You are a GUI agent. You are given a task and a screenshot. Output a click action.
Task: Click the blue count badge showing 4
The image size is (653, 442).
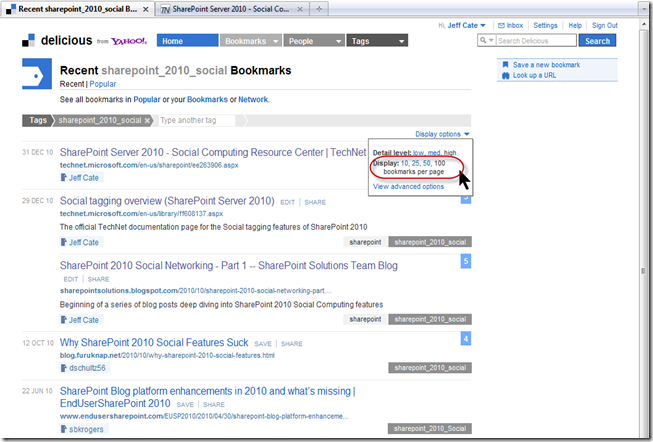point(466,339)
